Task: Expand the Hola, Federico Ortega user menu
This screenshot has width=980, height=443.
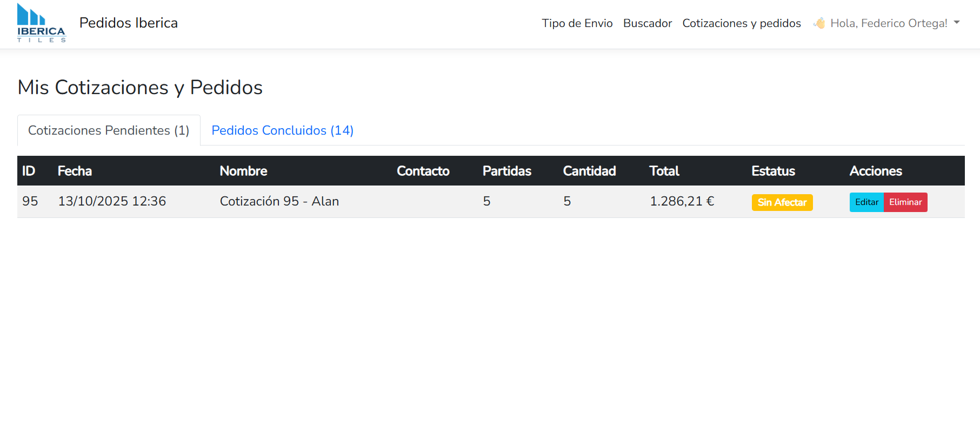Action: (888, 23)
